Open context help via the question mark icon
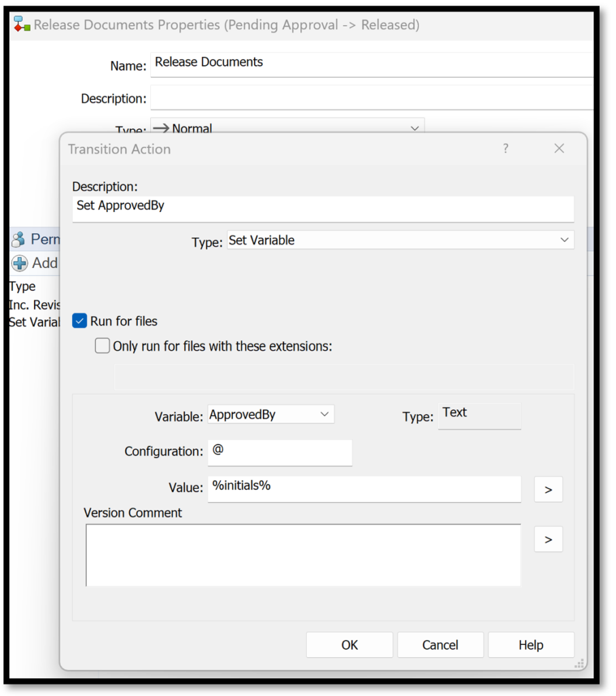Image resolution: width=616 pixels, height=696 pixels. tap(505, 148)
